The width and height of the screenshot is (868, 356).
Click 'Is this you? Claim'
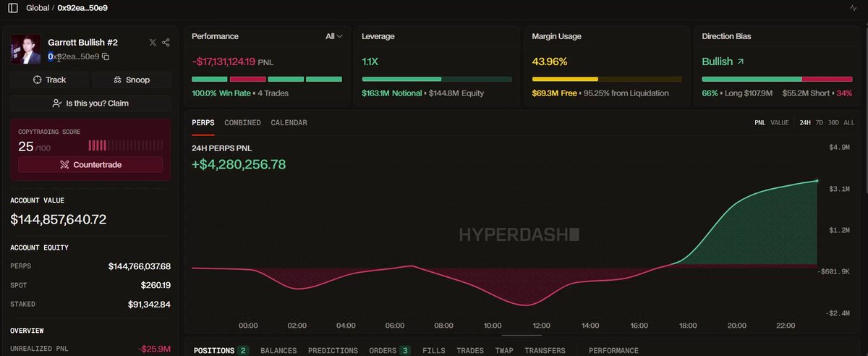point(90,103)
